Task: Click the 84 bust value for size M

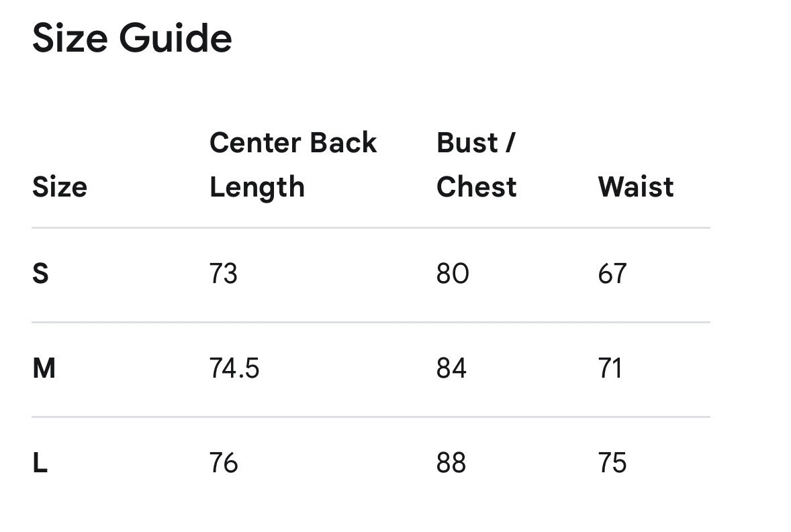Action: (x=451, y=368)
